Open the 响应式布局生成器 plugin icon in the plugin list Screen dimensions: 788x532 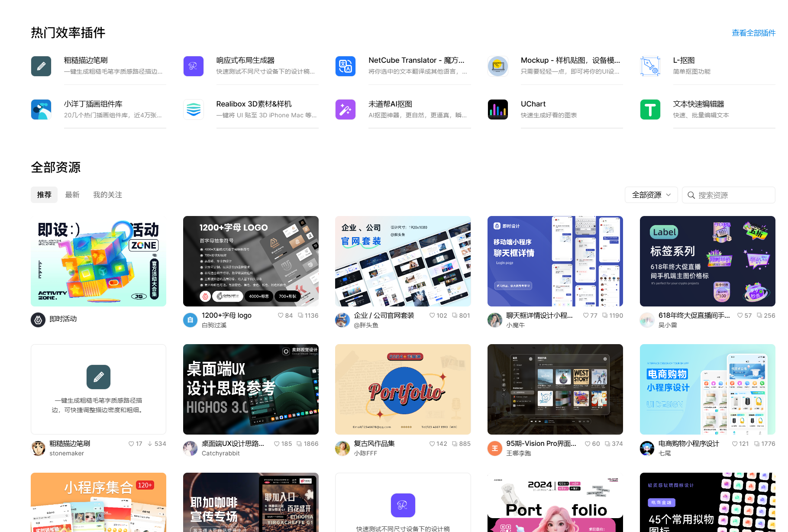point(194,66)
